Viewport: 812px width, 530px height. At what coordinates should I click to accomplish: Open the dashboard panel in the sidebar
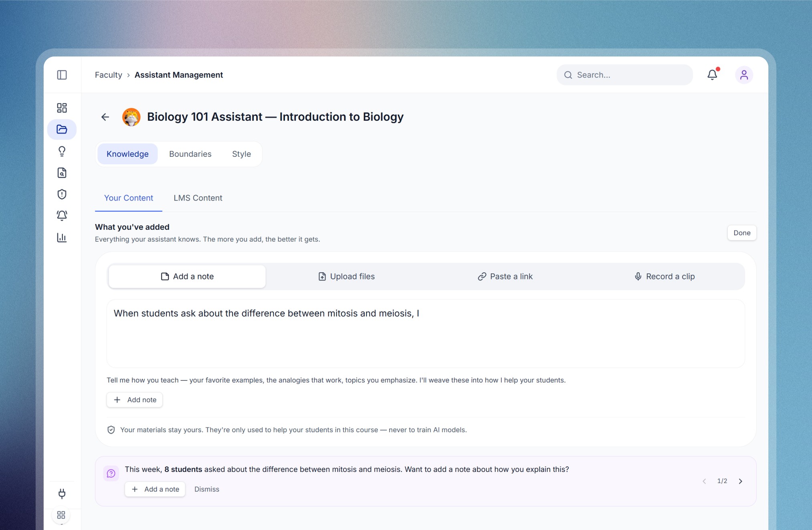pos(62,108)
